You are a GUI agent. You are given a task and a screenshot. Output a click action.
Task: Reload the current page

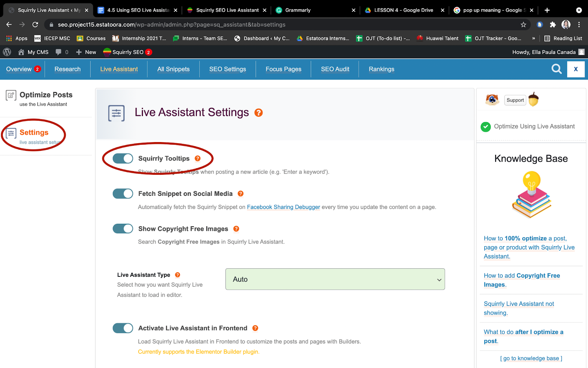pyautogui.click(x=35, y=25)
